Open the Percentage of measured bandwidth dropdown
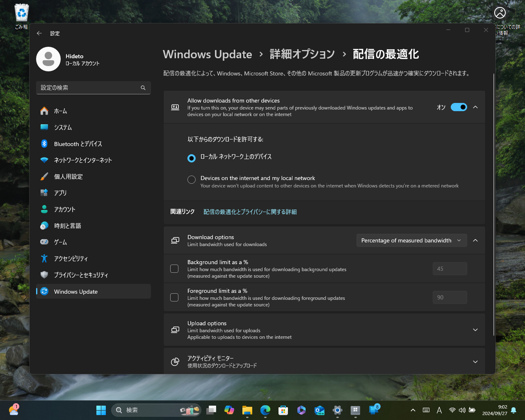Screen dimensions: 525x420 point(411,240)
